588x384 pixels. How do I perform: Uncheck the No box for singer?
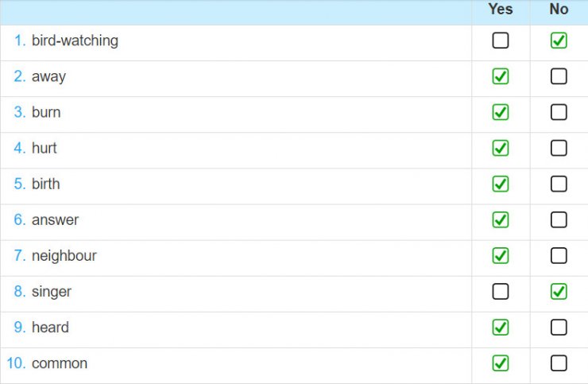559,292
